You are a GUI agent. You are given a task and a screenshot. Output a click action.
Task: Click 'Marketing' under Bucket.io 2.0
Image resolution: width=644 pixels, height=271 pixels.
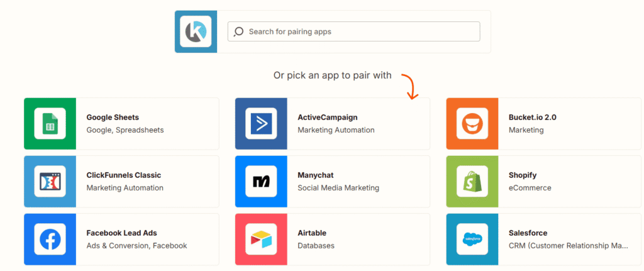[x=526, y=130]
